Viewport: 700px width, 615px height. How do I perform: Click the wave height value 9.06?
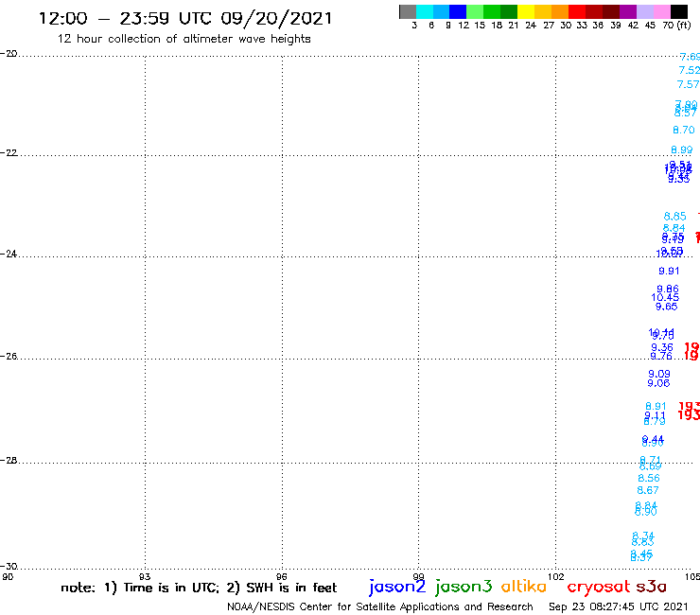pyautogui.click(x=658, y=383)
